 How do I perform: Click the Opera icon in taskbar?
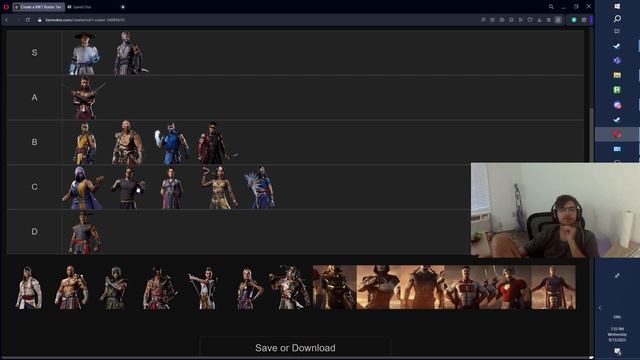(617, 134)
